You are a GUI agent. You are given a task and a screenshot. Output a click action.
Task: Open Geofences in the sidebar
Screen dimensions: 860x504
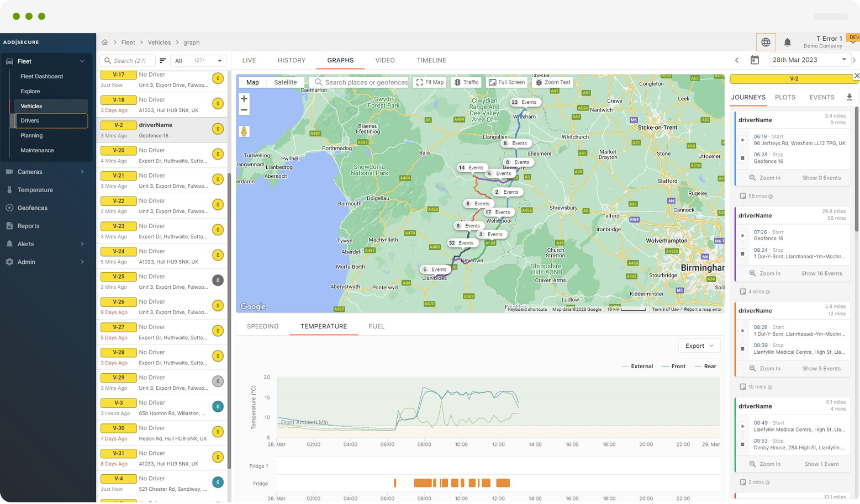[x=32, y=208]
